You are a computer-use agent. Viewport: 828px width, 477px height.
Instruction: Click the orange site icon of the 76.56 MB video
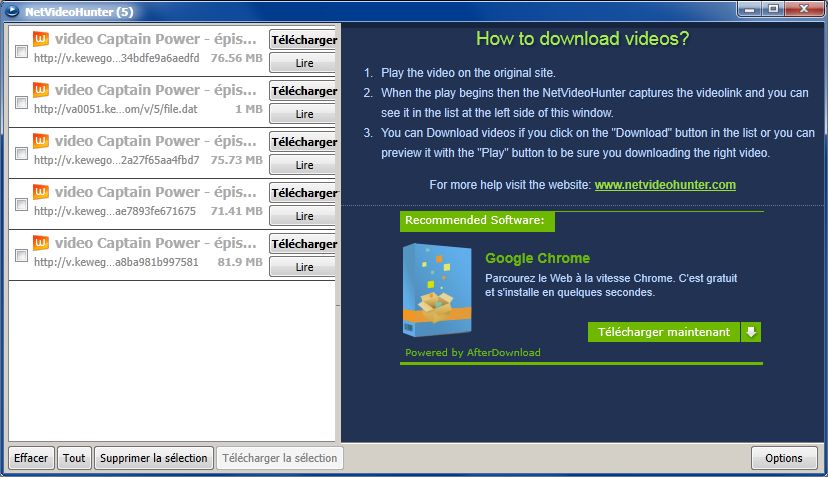click(x=41, y=40)
